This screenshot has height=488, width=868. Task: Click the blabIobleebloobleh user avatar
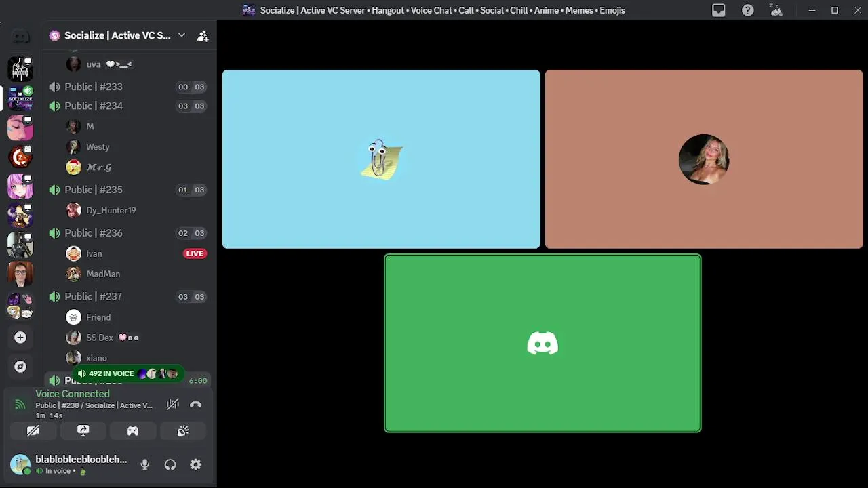click(20, 464)
